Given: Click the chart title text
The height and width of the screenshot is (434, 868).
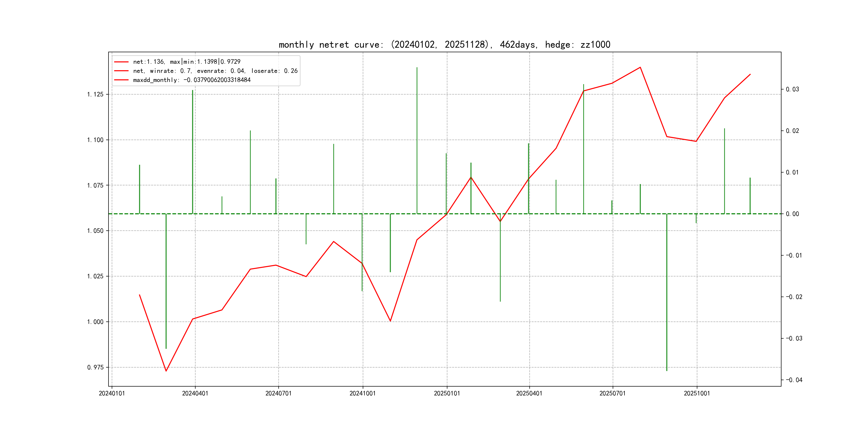Looking at the screenshot, I should point(444,44).
